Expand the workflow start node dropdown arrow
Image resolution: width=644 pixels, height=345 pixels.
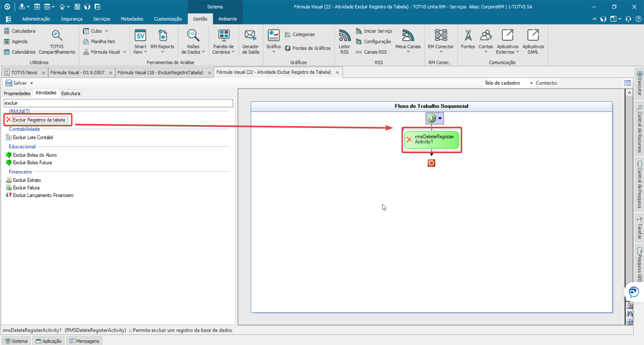tap(440, 118)
